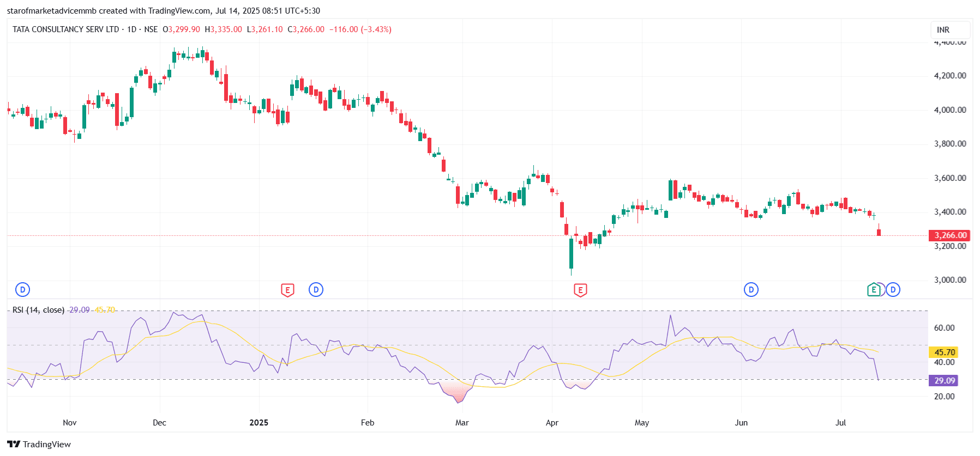The width and height of the screenshot is (980, 456).
Task: Click the 3,800.00 price scale label
Action: click(x=950, y=144)
